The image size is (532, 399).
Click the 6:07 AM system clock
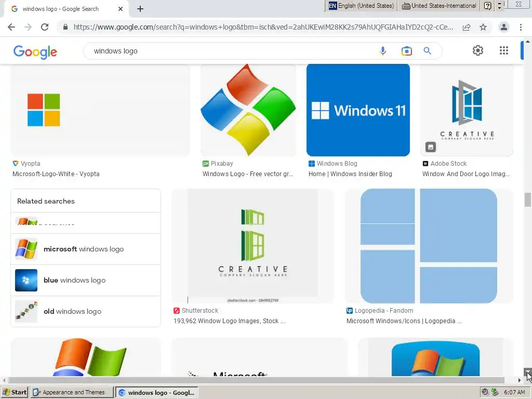(x=514, y=392)
